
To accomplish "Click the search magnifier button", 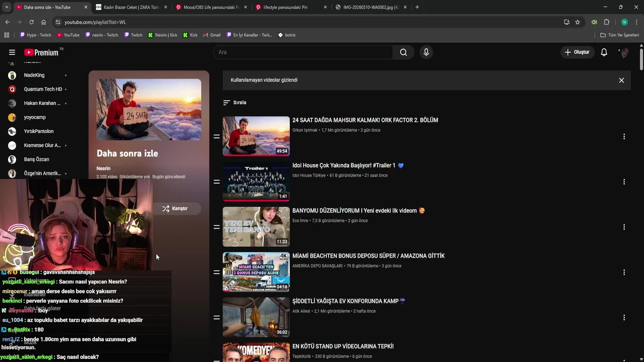I will (404, 52).
